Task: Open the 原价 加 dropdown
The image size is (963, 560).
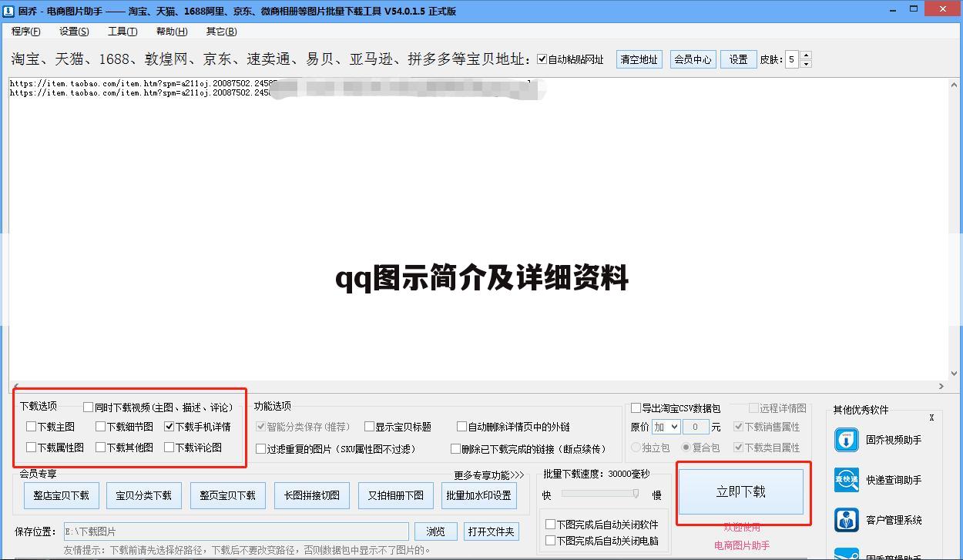Action: (x=666, y=427)
